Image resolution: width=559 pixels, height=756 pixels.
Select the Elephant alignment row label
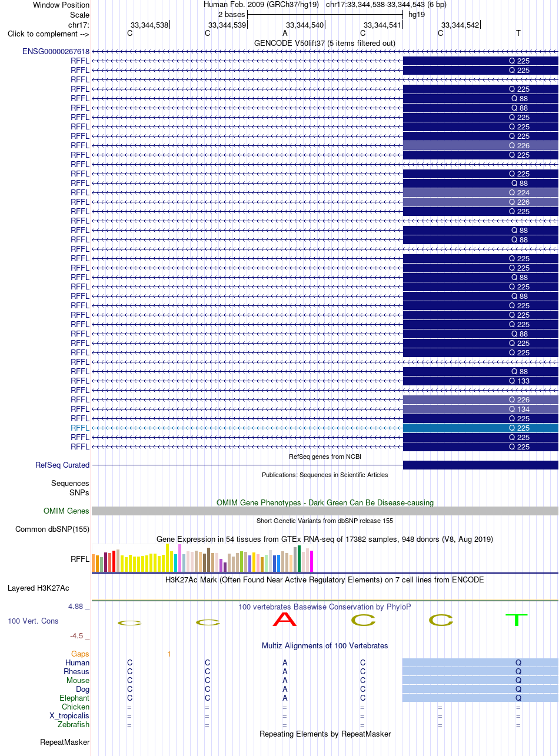pyautogui.click(x=74, y=698)
